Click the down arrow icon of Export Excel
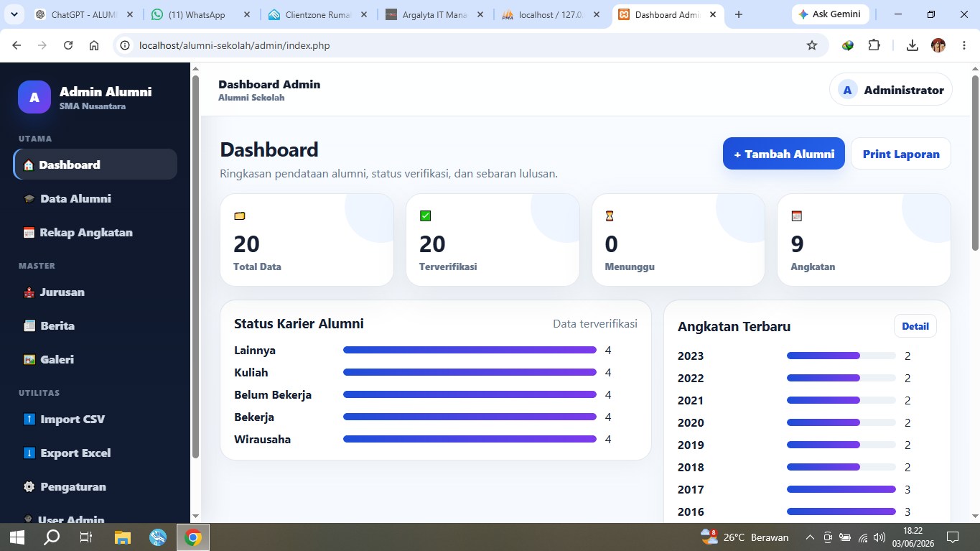The width and height of the screenshot is (980, 551). tap(29, 453)
